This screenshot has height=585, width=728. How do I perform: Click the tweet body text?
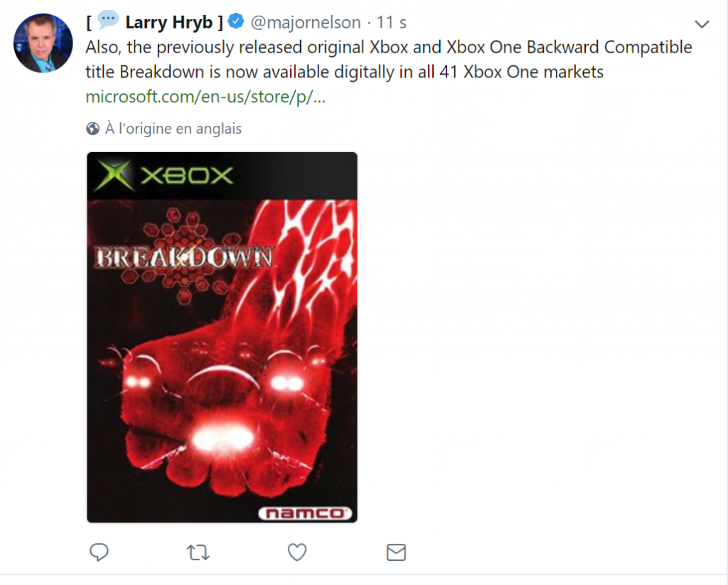coord(389,60)
